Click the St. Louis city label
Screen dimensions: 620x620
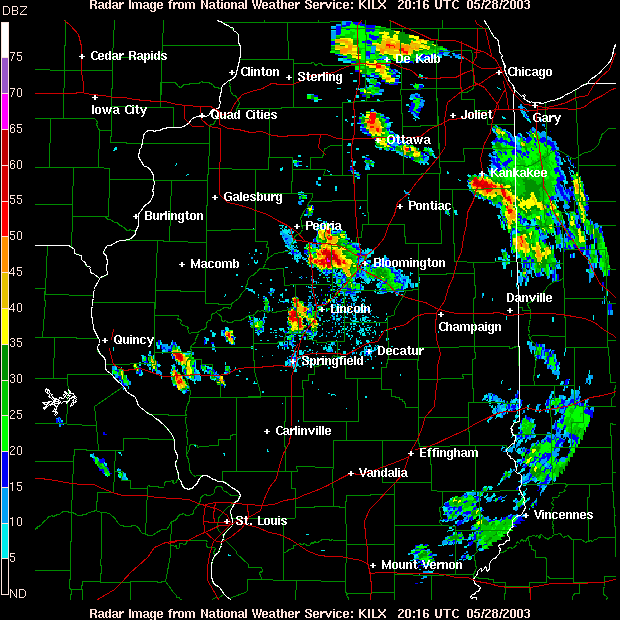point(261,521)
